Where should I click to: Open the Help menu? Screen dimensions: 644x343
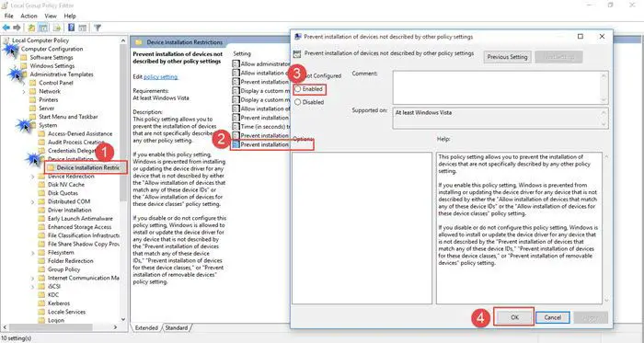point(70,16)
